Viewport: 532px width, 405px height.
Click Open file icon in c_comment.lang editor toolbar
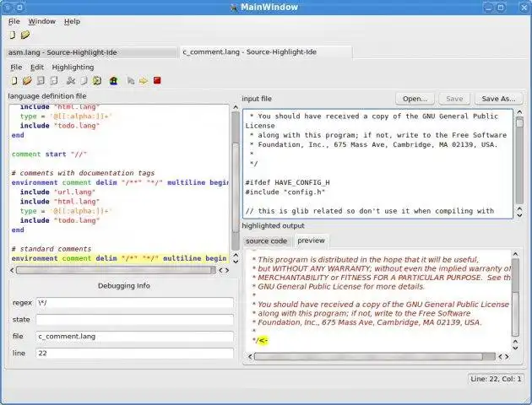(x=27, y=81)
